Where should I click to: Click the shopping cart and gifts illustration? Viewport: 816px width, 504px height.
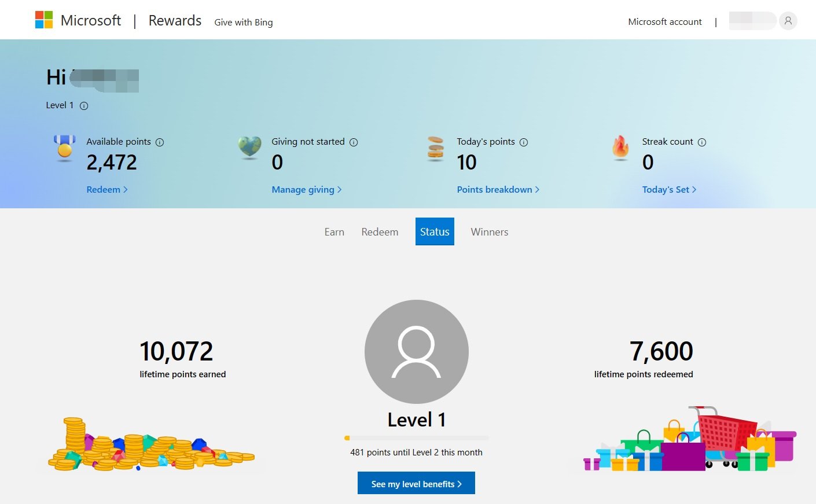coord(690,439)
